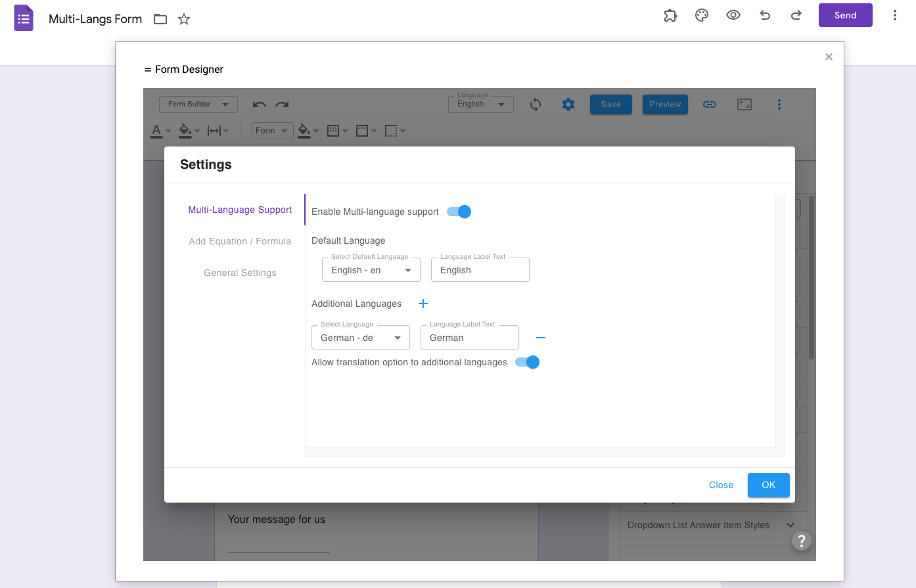Viewport: 916px width, 588px height.
Task: Select Multi-Language Support tab
Action: click(x=240, y=210)
